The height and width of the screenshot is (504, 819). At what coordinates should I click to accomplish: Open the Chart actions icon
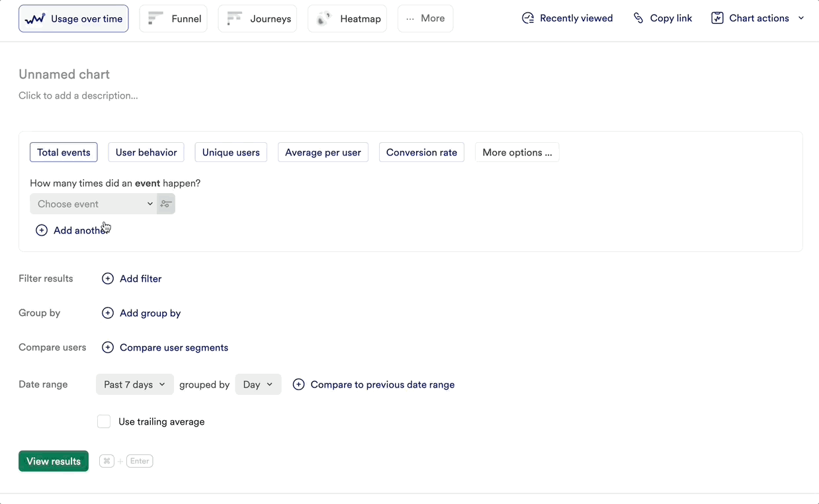point(716,18)
